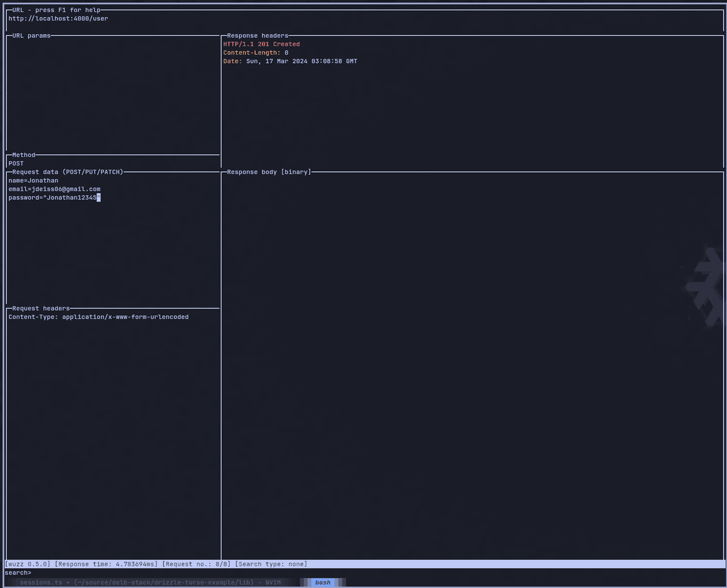Click the Request no. 8/8 status indicator
The width and height of the screenshot is (727, 588).
pos(197,564)
